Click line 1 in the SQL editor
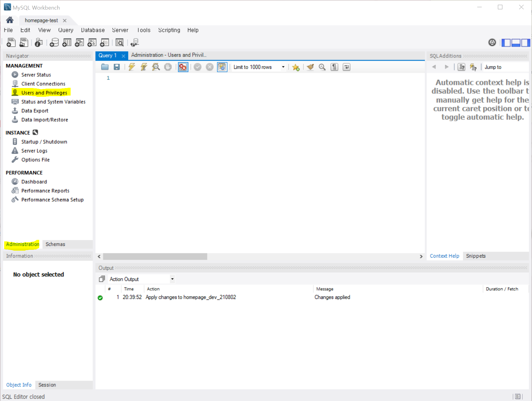The image size is (532, 401). [260, 78]
